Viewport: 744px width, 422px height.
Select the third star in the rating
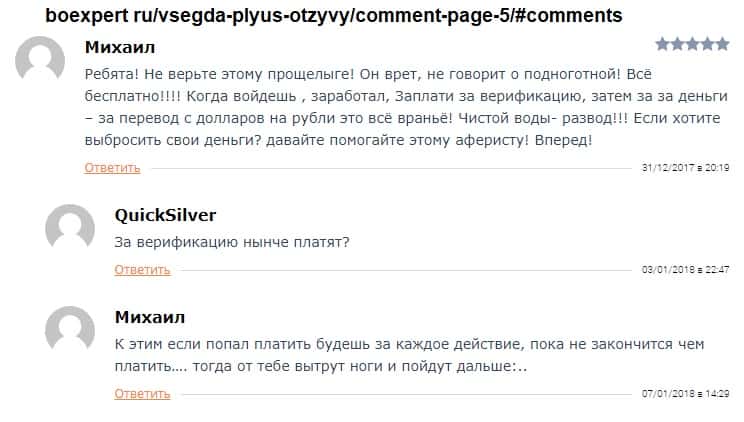point(693,44)
